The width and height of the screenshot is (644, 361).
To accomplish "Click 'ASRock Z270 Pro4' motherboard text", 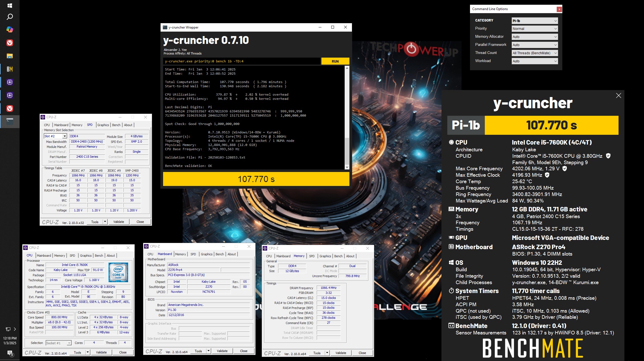I will coord(539,247).
